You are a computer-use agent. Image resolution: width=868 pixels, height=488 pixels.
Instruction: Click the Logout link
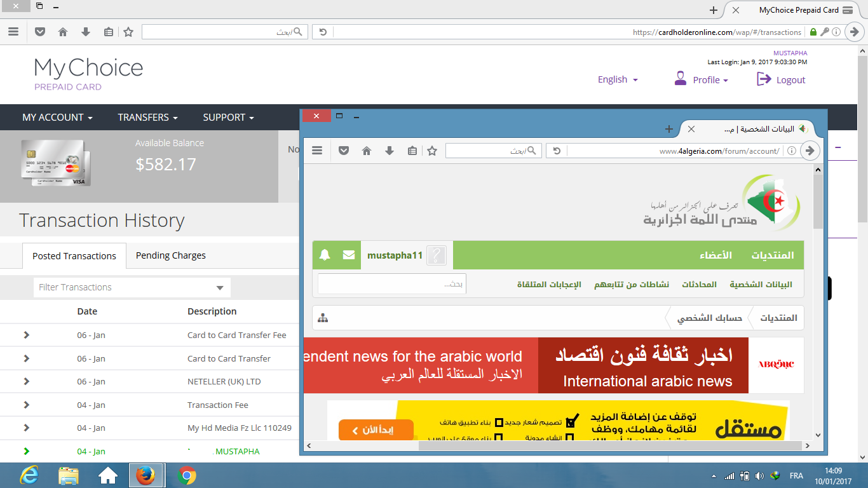pos(782,79)
